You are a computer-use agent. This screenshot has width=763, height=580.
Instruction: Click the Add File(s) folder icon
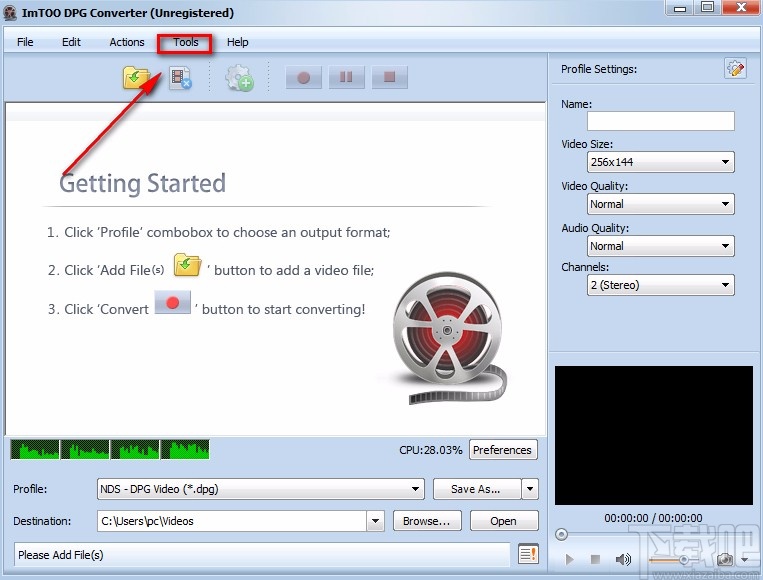point(136,78)
